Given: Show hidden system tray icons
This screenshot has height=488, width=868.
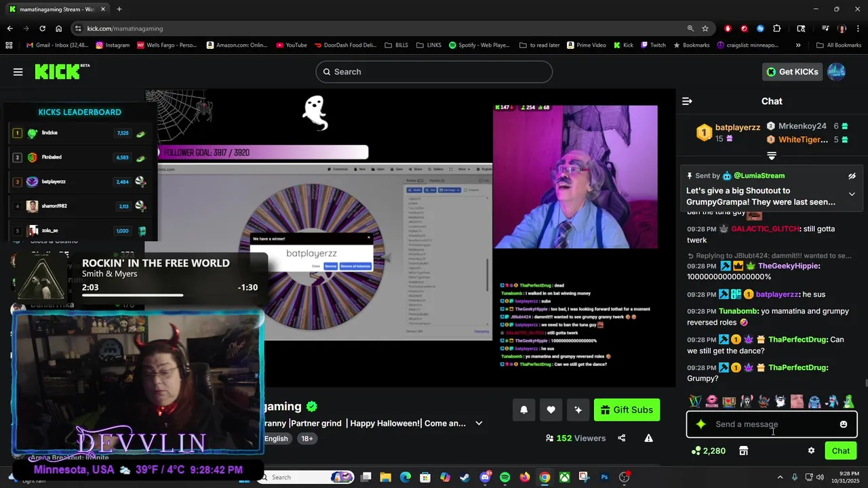Looking at the screenshot, I should point(780,477).
